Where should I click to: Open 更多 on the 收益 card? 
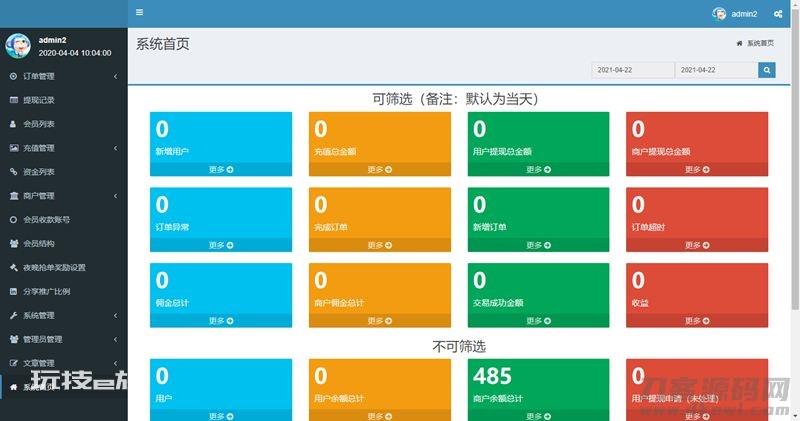click(x=697, y=320)
